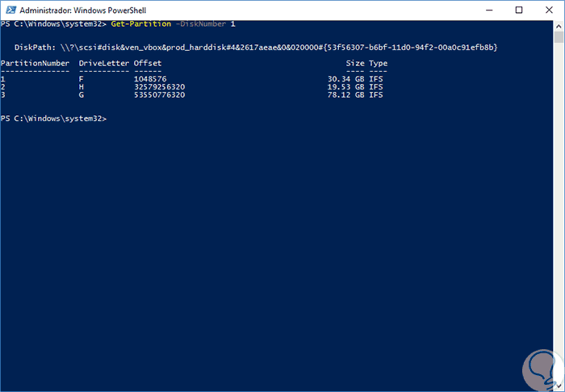565x392 pixels.
Task: Click the PowerShell icon in the title bar
Action: [x=9, y=10]
